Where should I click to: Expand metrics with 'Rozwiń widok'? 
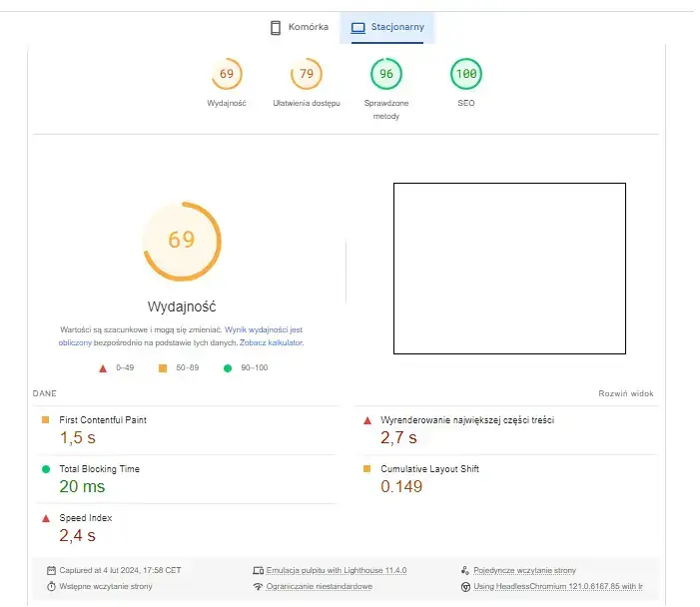pos(626,393)
